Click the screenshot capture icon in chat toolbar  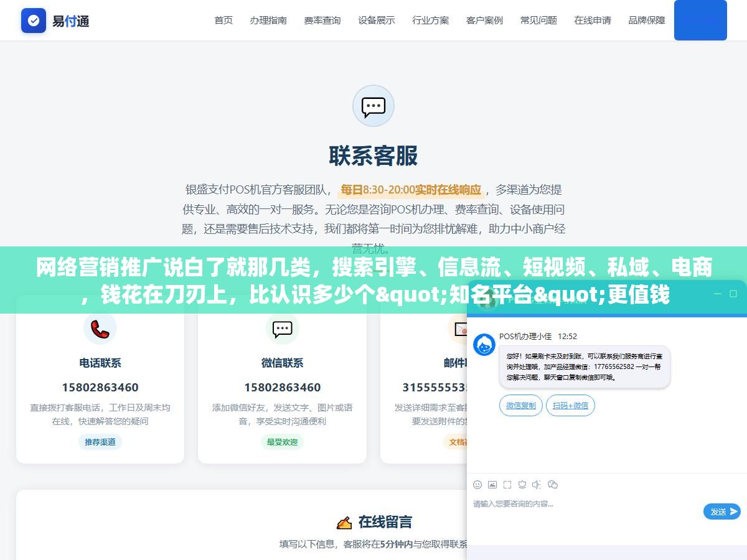507,485
